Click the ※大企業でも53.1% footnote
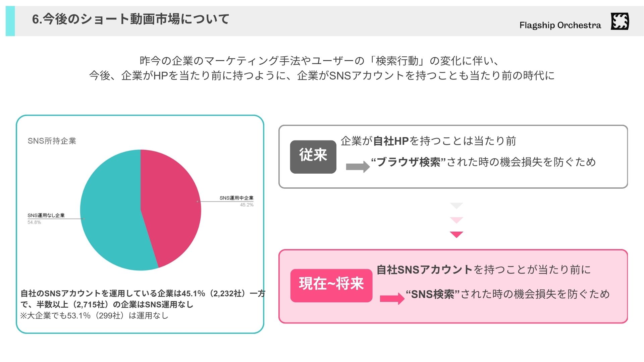 94,315
